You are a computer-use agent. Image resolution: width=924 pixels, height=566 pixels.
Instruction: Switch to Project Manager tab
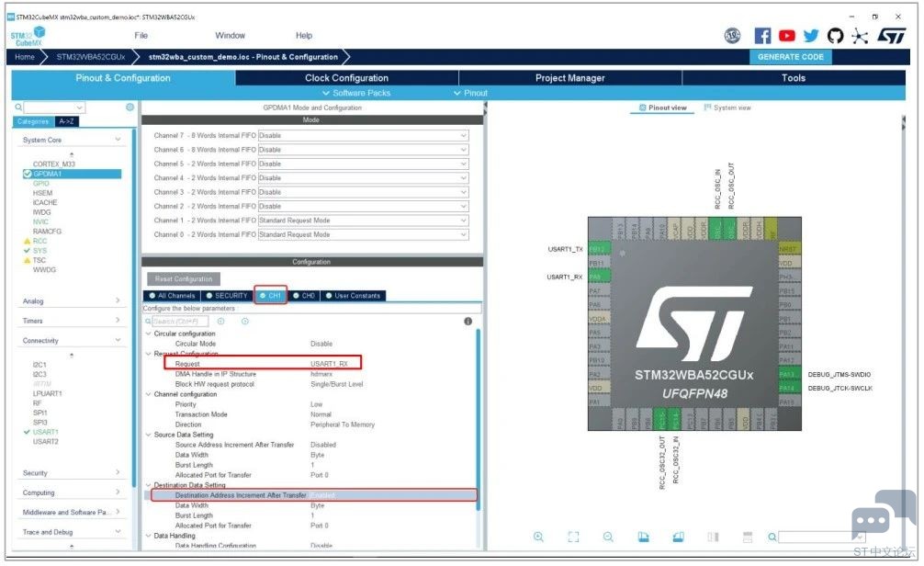[x=569, y=78]
